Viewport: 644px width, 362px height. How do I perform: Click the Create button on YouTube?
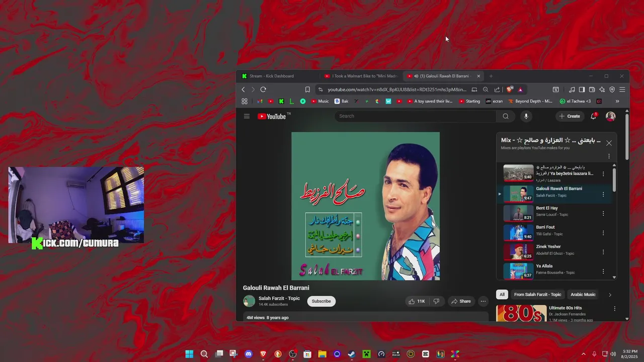coord(570,116)
